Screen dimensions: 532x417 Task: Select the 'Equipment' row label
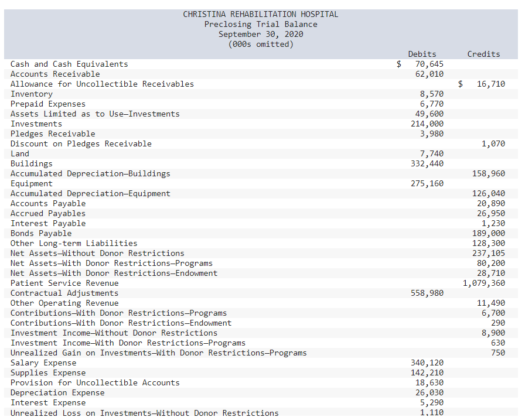32,184
